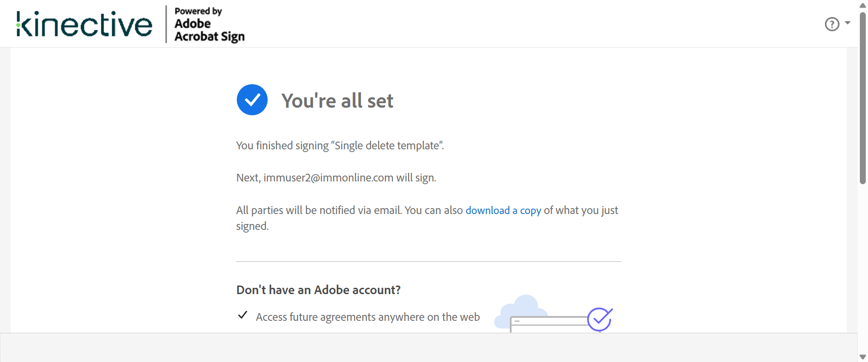Image resolution: width=868 pixels, height=362 pixels.
Task: Click the blue success checkmark circle
Action: 252,100
